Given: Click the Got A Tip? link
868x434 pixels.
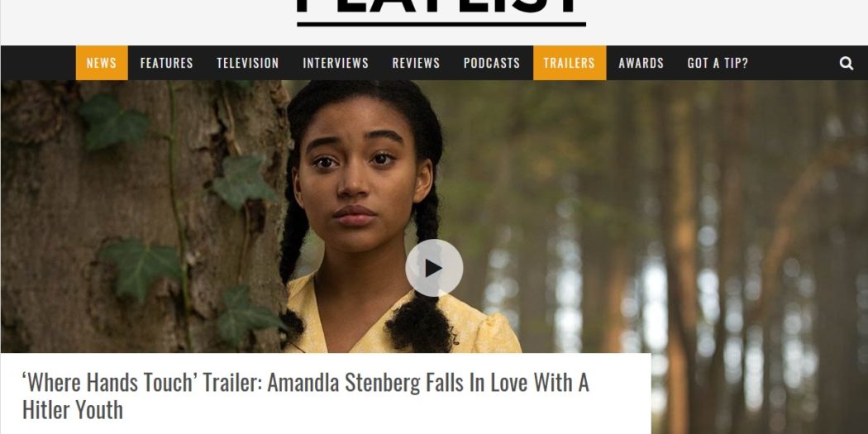Looking at the screenshot, I should pyautogui.click(x=718, y=63).
